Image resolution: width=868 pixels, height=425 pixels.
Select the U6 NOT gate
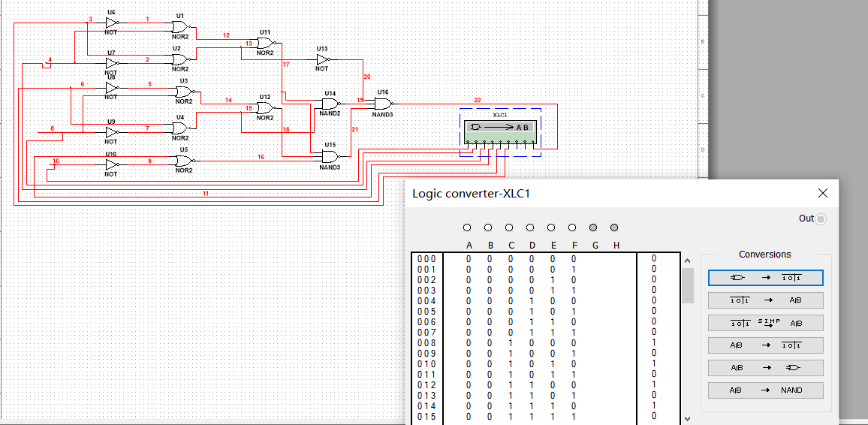tap(112, 23)
